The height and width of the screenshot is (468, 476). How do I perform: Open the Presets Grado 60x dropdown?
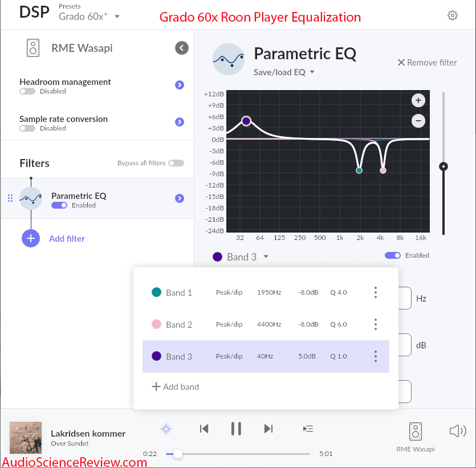(x=89, y=17)
